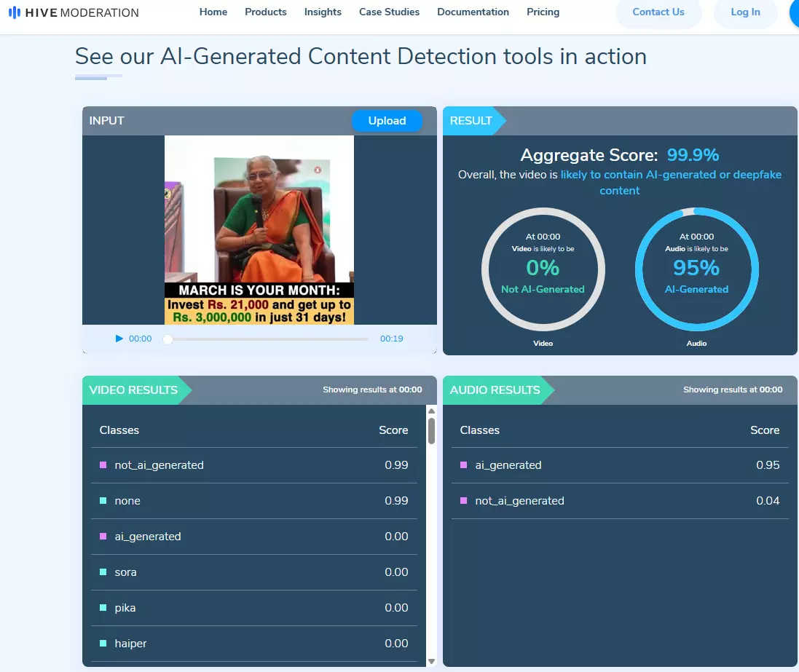
Task: Open the Documentation link
Action: [x=473, y=12]
